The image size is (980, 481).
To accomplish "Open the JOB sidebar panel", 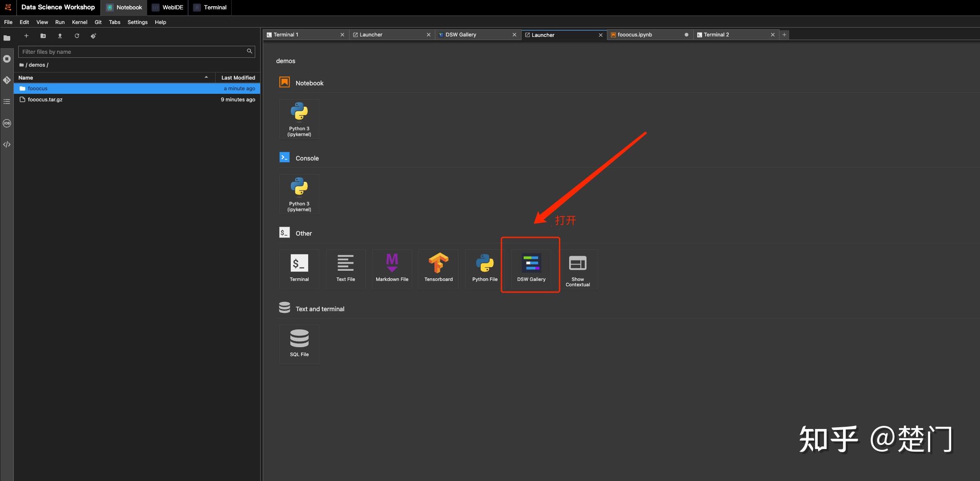I will (x=7, y=123).
